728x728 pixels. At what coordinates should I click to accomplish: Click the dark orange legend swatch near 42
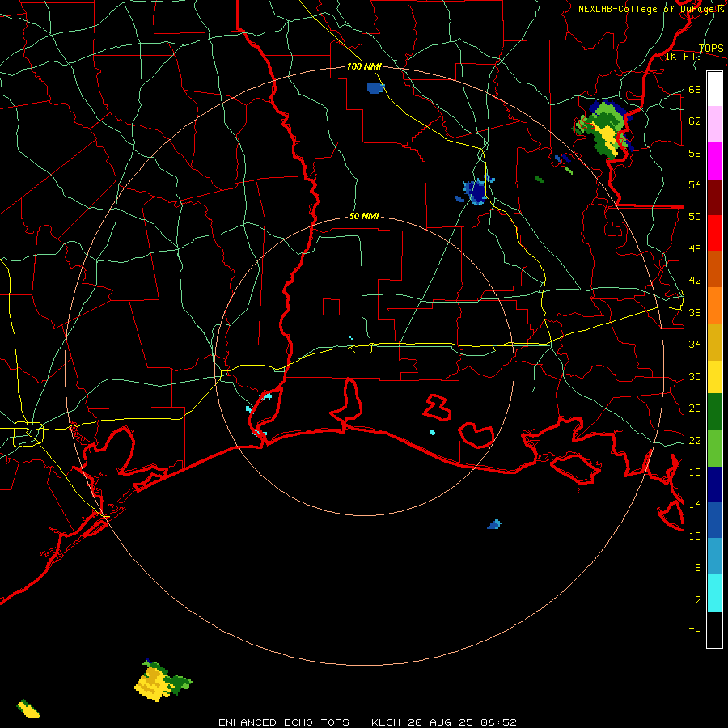coord(714,269)
